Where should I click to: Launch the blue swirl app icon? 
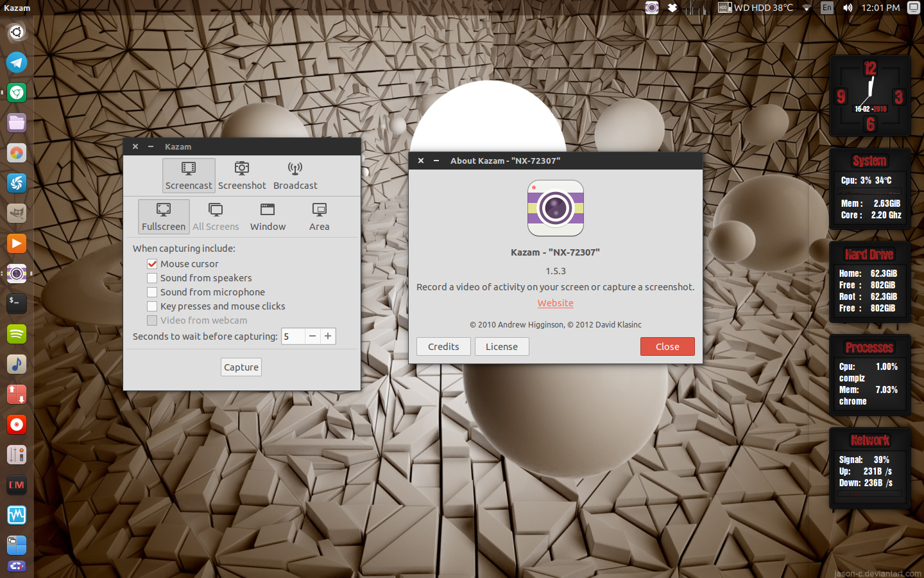pyautogui.click(x=17, y=183)
